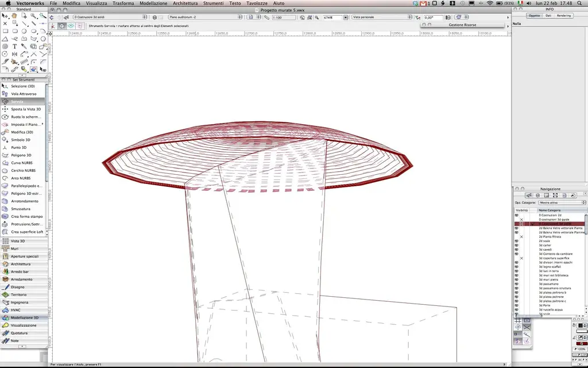
Task: Toggle visibility of 3d Porte category
Action: [x=517, y=305]
